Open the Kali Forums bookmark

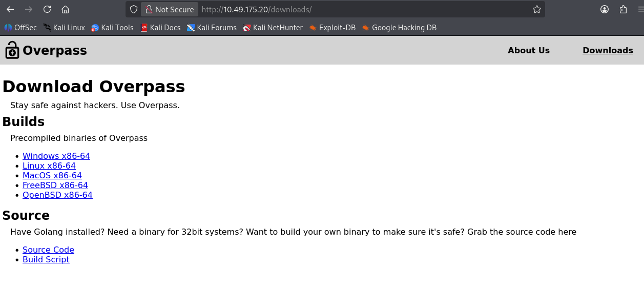(212, 28)
